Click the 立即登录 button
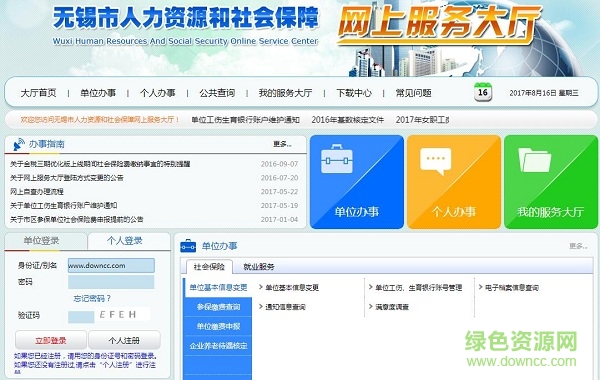 tap(51, 340)
